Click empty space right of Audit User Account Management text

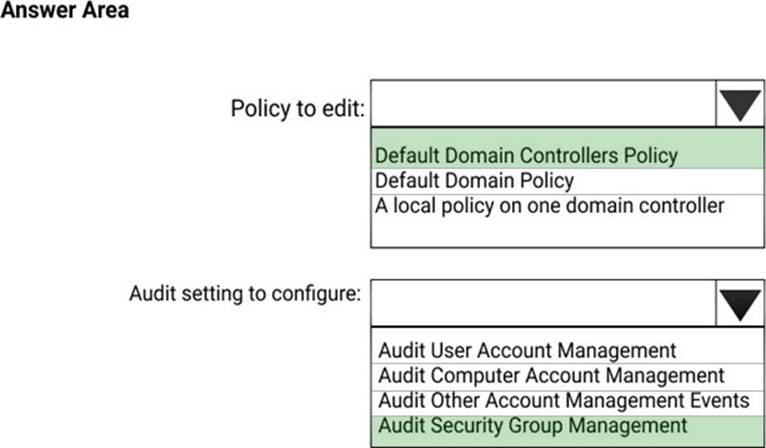tap(715, 351)
